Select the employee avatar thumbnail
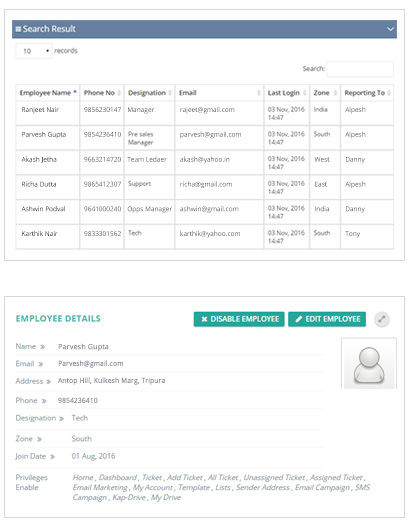This screenshot has height=531, width=410. coord(369,363)
